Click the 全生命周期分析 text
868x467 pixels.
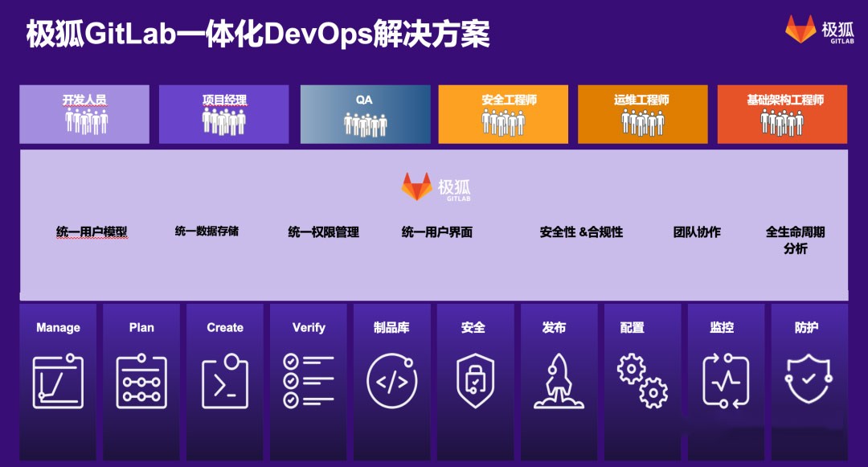[x=796, y=240]
